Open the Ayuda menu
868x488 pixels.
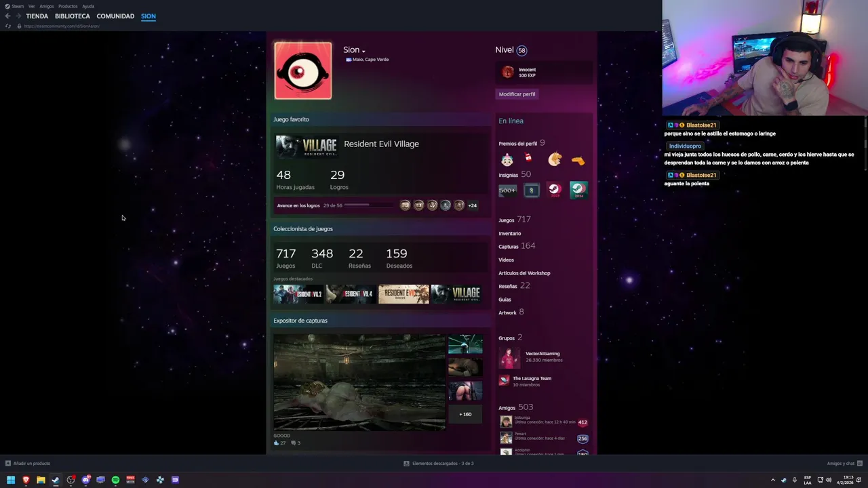[88, 6]
